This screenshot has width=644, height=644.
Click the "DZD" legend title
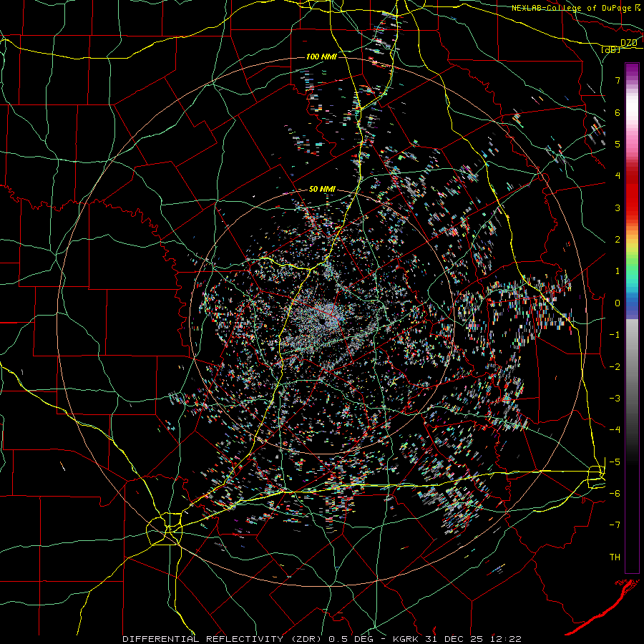tap(628, 43)
